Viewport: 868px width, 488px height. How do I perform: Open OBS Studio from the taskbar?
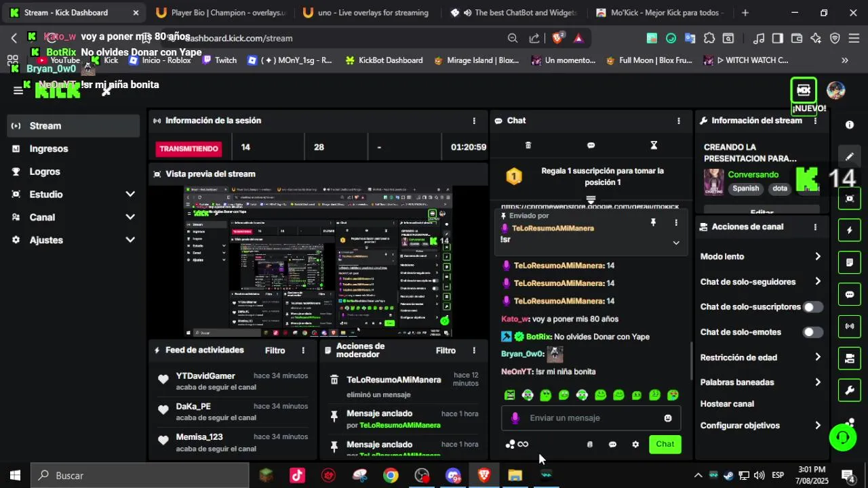click(422, 476)
